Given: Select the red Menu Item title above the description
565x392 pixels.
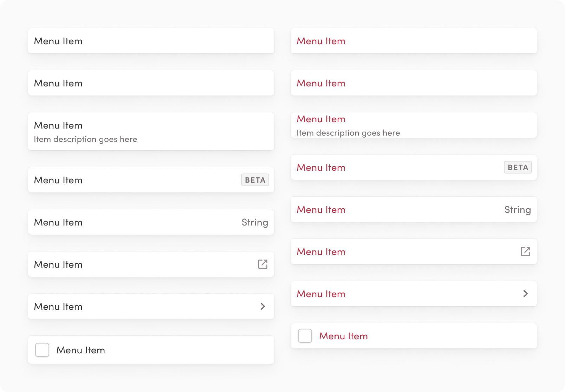Looking at the screenshot, I should coord(321,119).
